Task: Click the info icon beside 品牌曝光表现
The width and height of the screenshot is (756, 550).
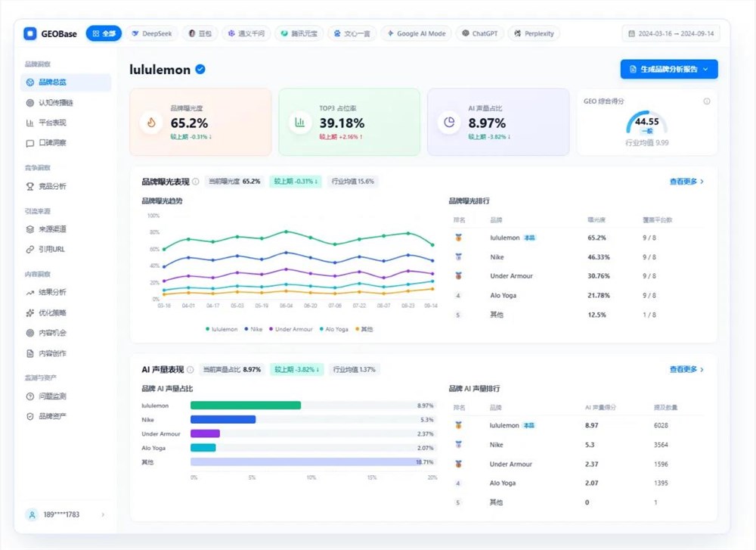Action: [196, 182]
